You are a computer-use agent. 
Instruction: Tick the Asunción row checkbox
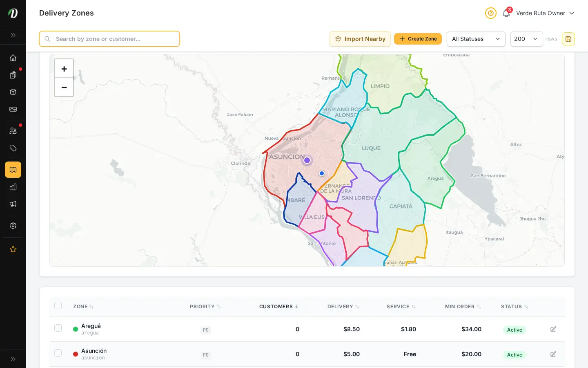pyautogui.click(x=58, y=353)
